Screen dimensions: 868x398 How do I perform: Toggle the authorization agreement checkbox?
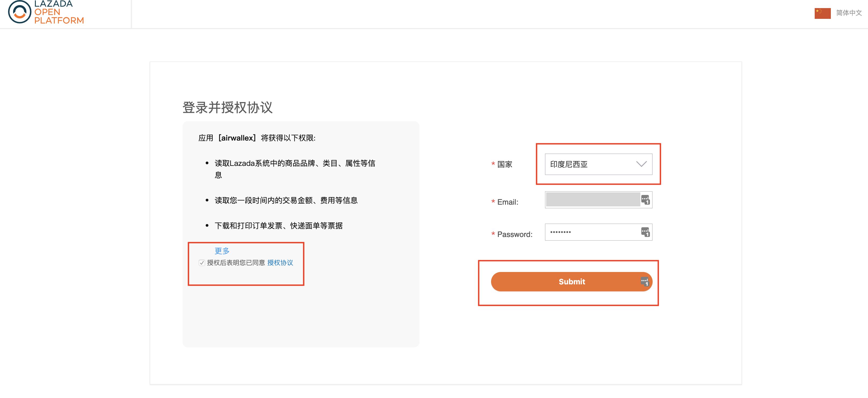(x=202, y=263)
